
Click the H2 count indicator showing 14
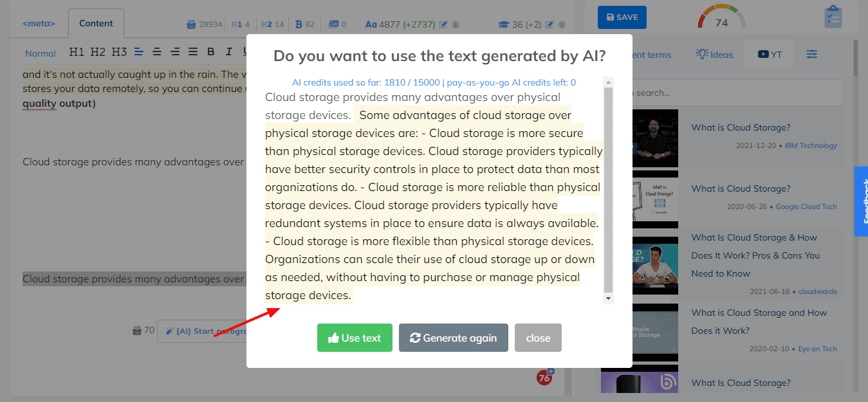pyautogui.click(x=273, y=24)
